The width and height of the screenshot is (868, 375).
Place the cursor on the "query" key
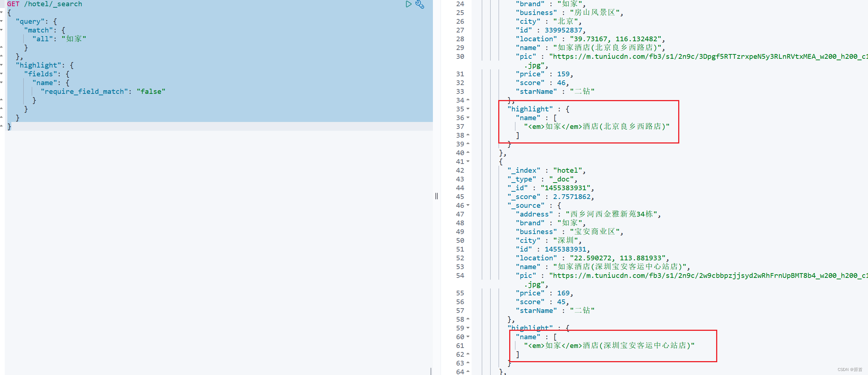click(x=30, y=22)
